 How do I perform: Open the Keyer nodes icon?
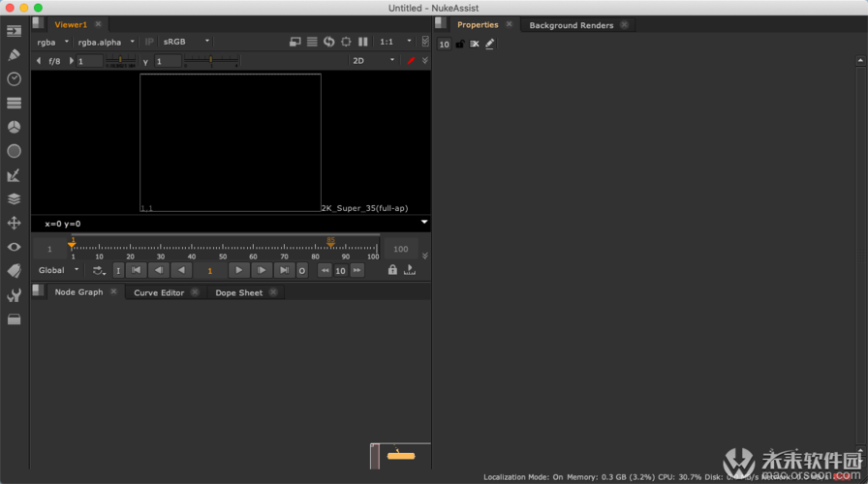pos(14,175)
